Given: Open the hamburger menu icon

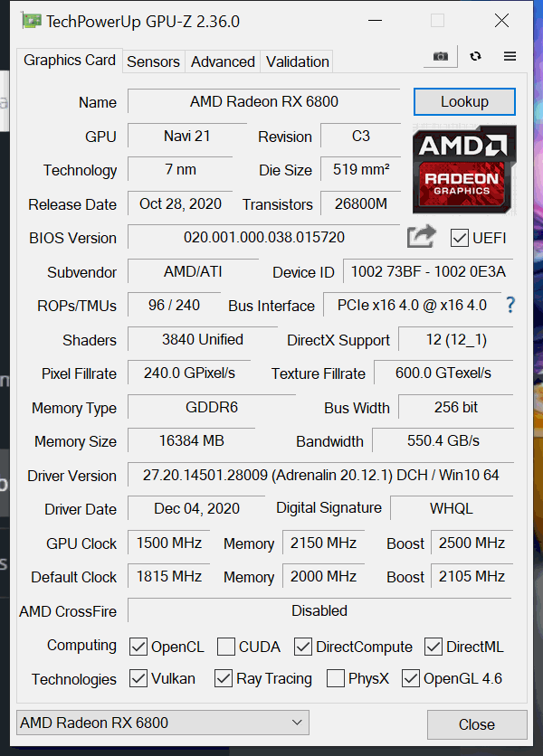Looking at the screenshot, I should tap(510, 56).
